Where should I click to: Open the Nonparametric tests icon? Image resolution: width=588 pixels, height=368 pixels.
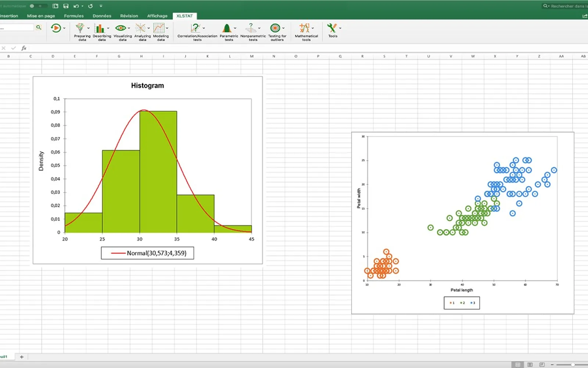(251, 28)
